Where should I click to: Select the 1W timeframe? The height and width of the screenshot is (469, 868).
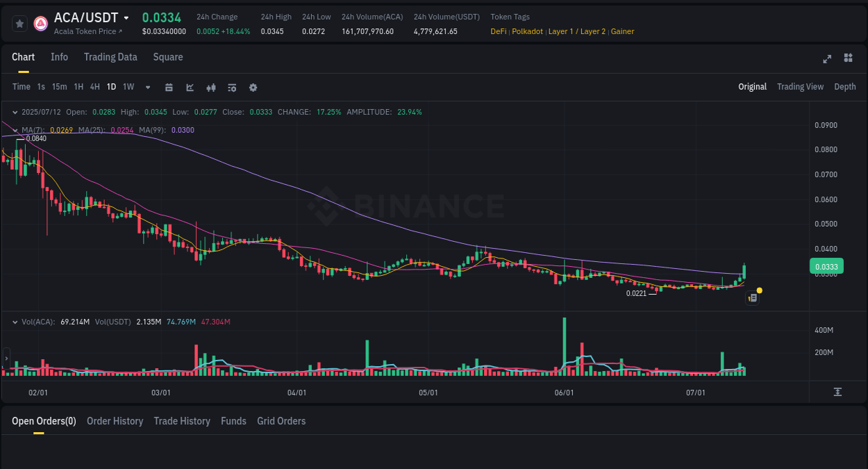[128, 87]
